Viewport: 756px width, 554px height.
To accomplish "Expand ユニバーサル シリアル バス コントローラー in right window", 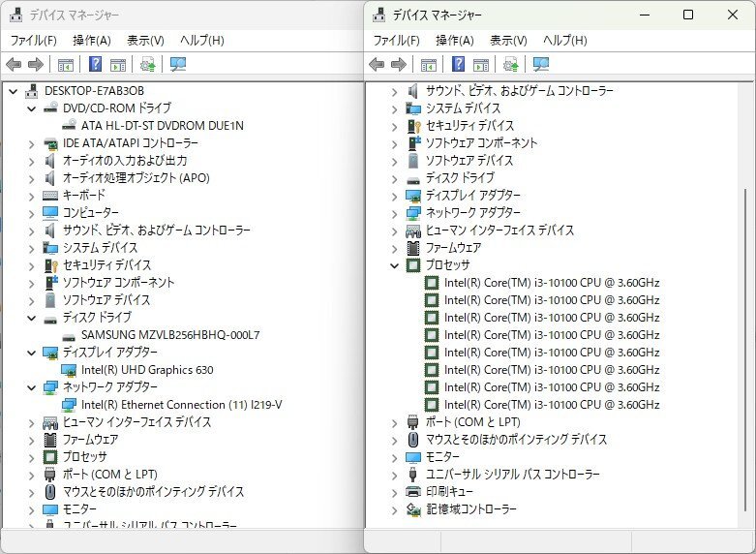I will pyautogui.click(x=395, y=475).
